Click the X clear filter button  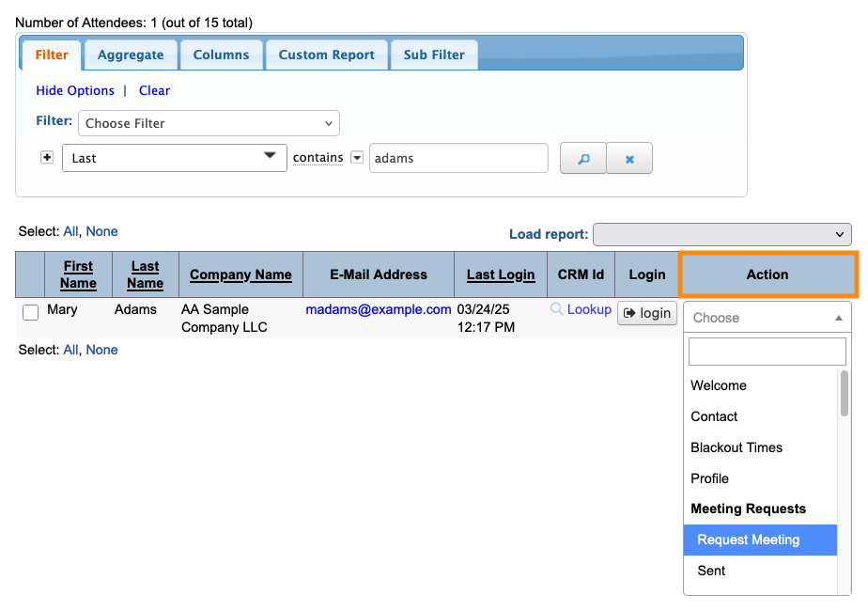(629, 159)
